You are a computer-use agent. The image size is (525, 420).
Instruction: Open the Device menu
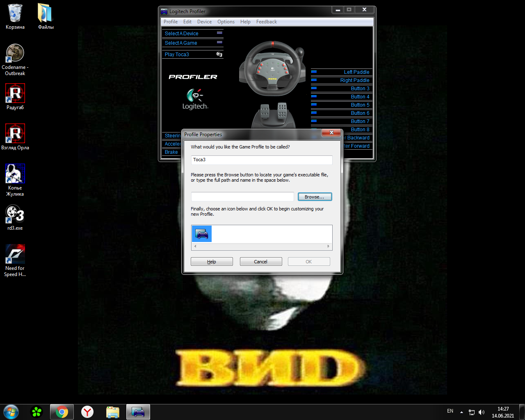(x=204, y=22)
